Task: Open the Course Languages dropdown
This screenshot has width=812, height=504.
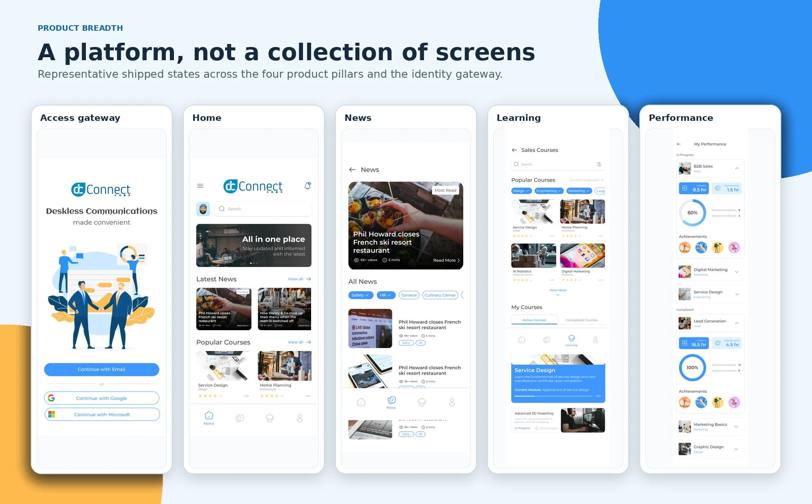Action: (586, 180)
